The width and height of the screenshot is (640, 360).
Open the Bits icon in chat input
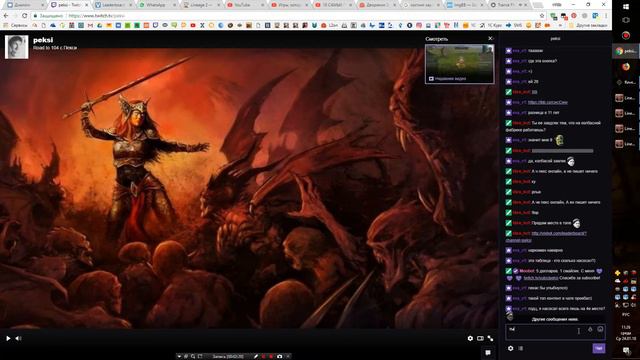coord(590,329)
